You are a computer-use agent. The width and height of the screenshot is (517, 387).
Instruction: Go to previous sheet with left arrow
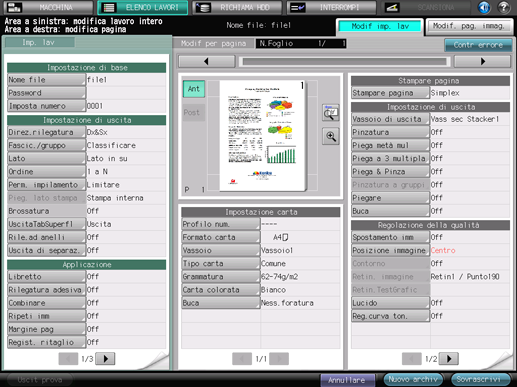(x=207, y=61)
